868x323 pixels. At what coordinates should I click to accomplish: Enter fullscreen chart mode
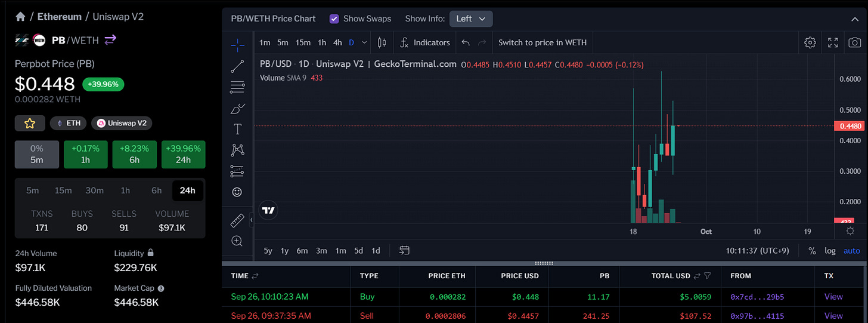click(833, 42)
